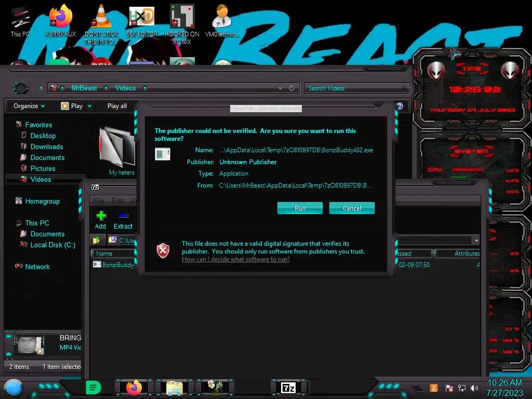
Task: Open the My haters folder thumbnail
Action: click(x=116, y=151)
